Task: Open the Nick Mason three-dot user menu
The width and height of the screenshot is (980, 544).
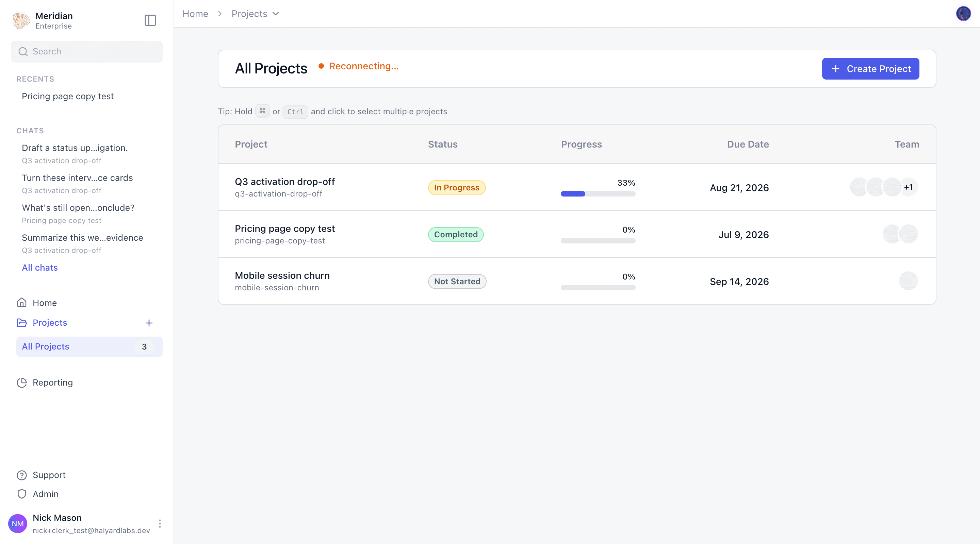Action: pyautogui.click(x=160, y=524)
